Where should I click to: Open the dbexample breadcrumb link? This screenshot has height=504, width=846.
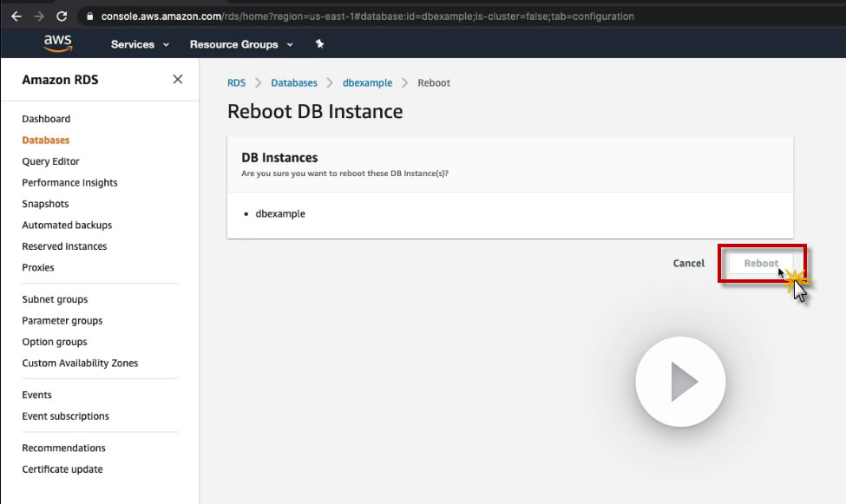[x=367, y=83]
